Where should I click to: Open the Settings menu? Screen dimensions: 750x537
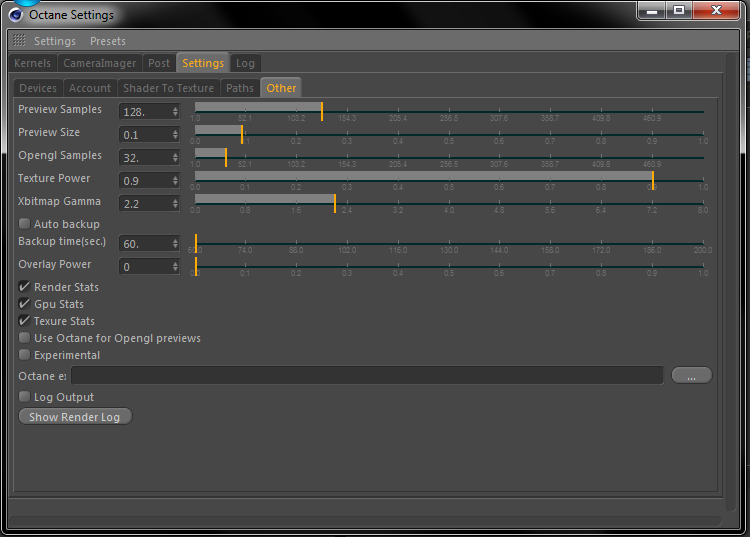(x=55, y=41)
